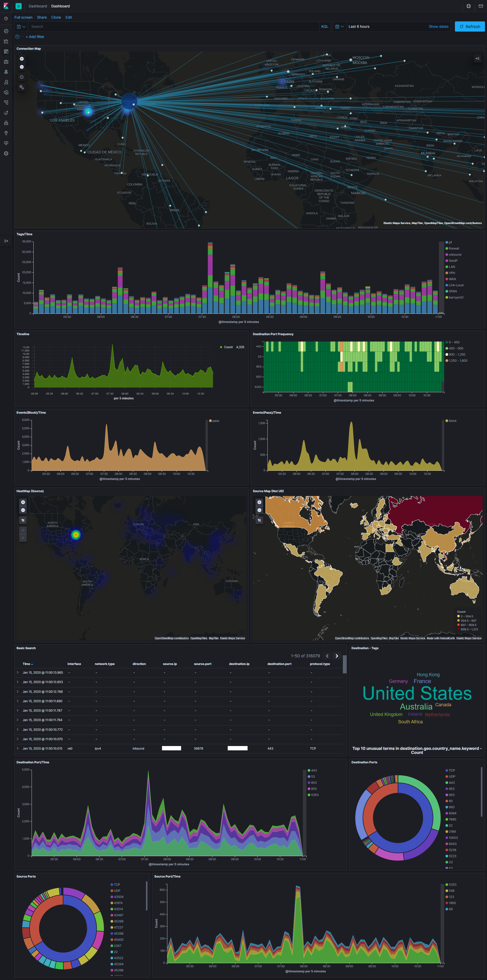The width and height of the screenshot is (487, 980).
Task: Zoom in on HeatMap (Source) map
Action: 23,502
